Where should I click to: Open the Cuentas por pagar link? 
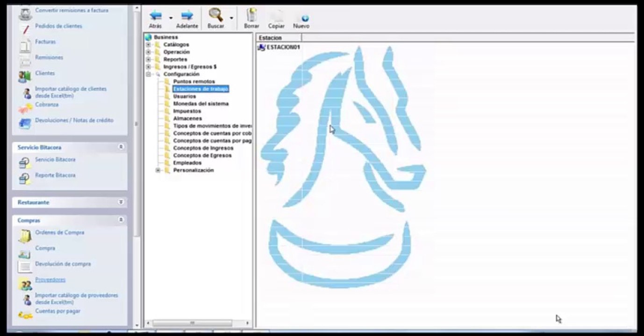(x=57, y=311)
